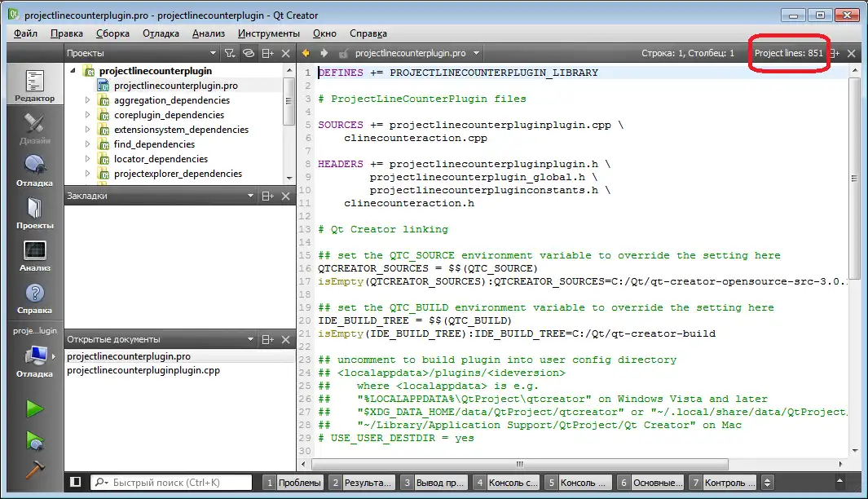Open the Справка menu

(x=368, y=33)
